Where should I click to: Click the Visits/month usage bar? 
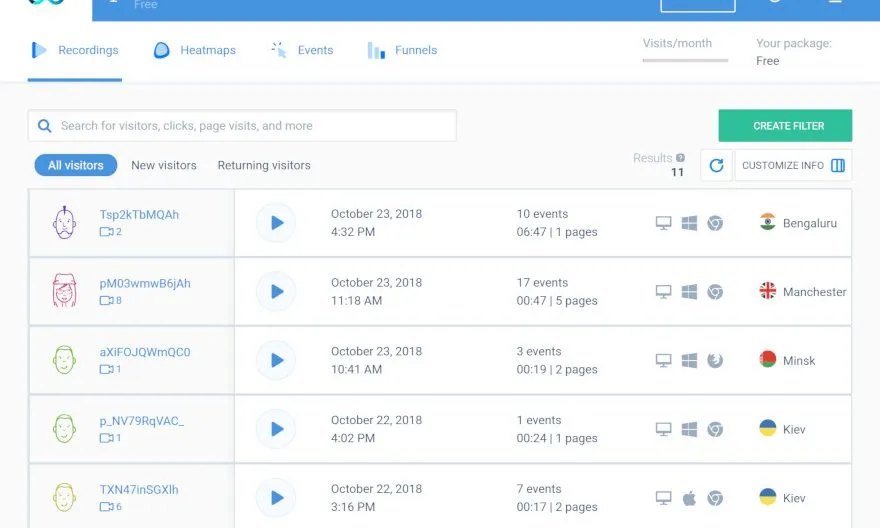click(685, 60)
